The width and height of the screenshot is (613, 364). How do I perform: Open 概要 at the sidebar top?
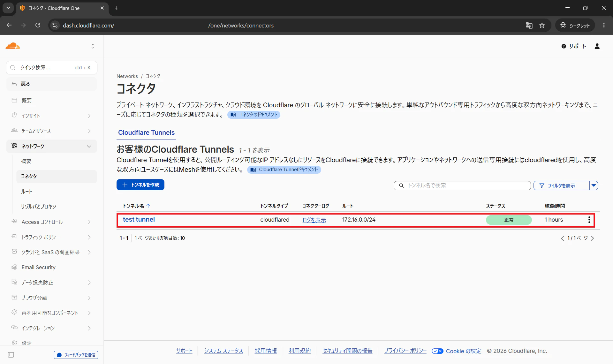(26, 100)
